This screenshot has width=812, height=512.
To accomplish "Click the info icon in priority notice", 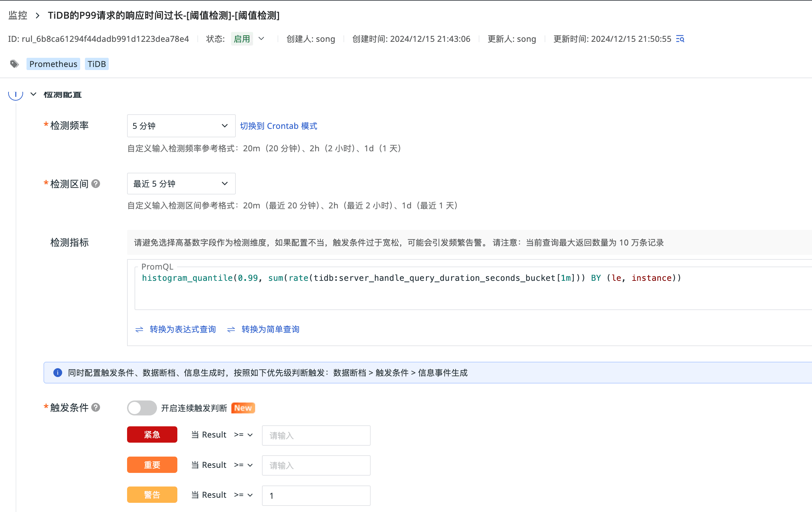I will [x=58, y=373].
